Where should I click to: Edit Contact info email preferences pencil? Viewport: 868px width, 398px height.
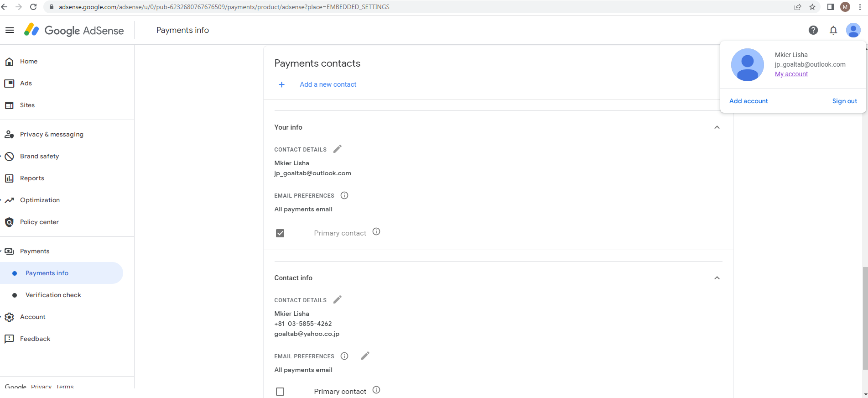tap(365, 356)
